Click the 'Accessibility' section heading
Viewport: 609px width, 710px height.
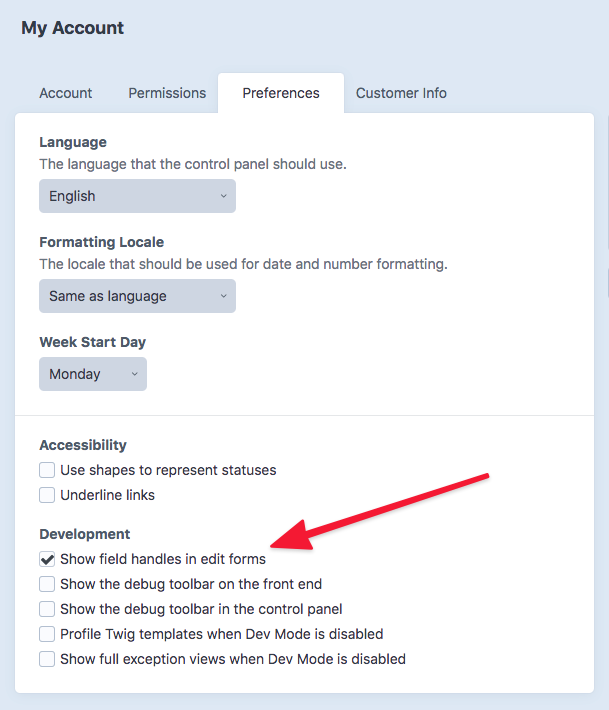point(83,445)
